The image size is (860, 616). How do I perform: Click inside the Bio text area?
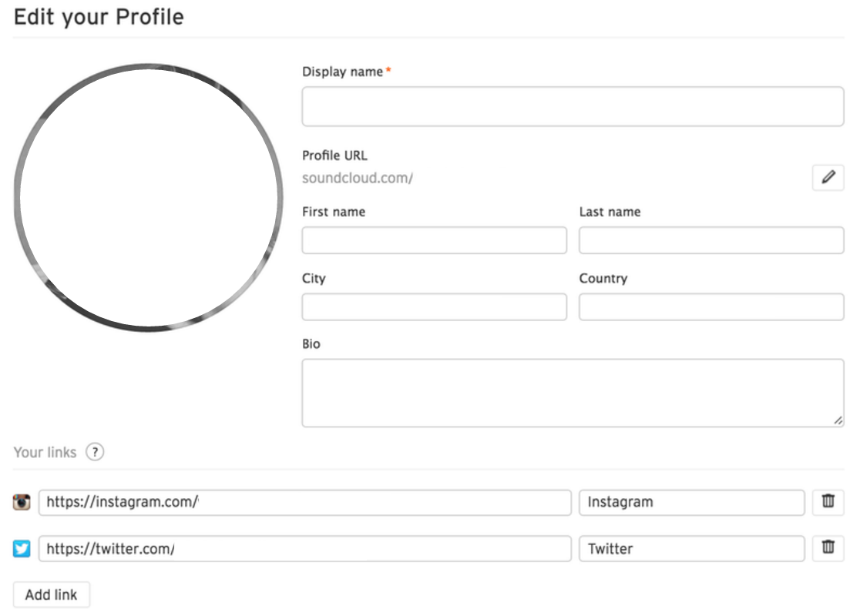coord(573,393)
